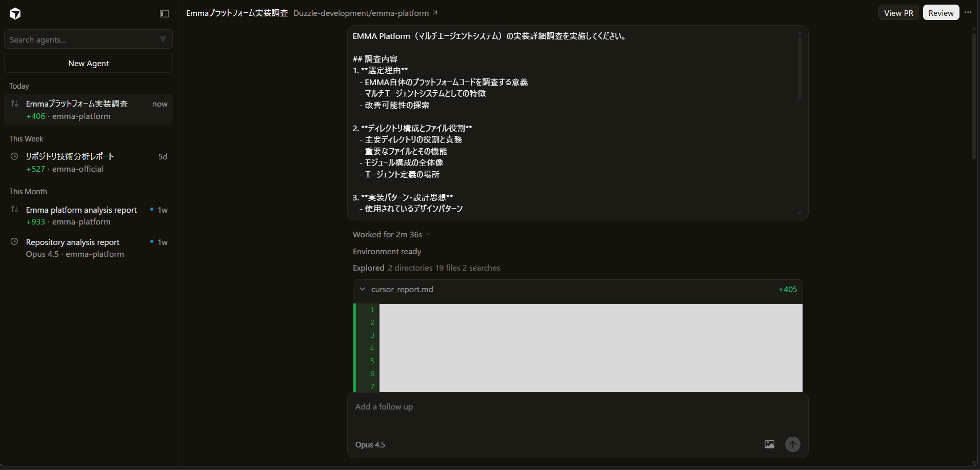Screen dimensions: 980x470
Task: Click the clock icon of Repository analysis report
Action: click(14, 242)
